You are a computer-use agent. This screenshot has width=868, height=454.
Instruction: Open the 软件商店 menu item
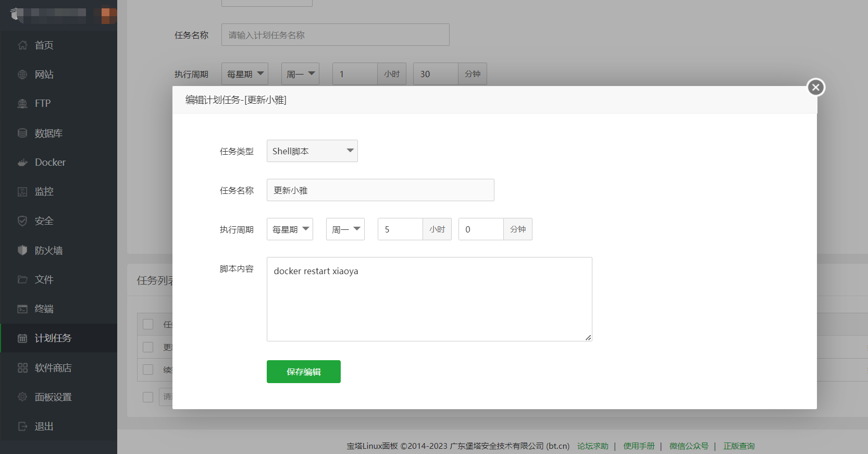click(53, 368)
